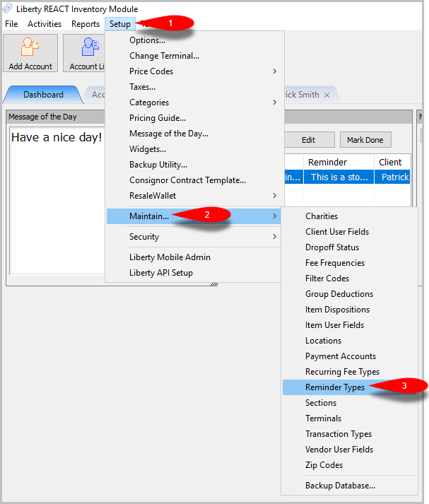Image resolution: width=429 pixels, height=504 pixels.
Task: Launch Backup Utility... menu entry
Action: tap(158, 165)
